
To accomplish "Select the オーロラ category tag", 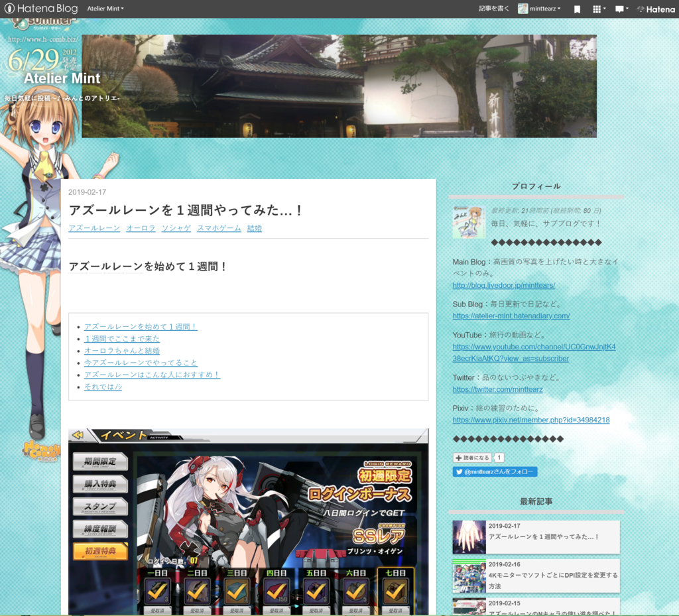I will coord(141,228).
